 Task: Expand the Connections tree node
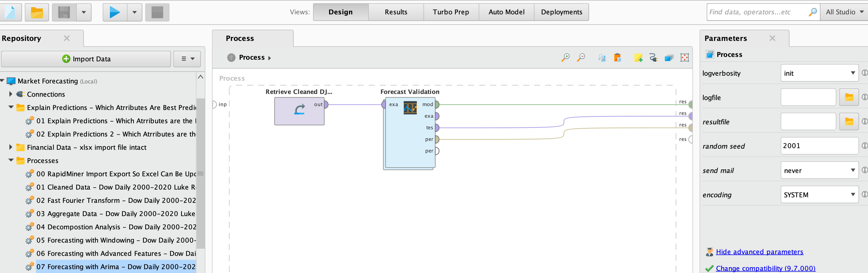tap(10, 94)
